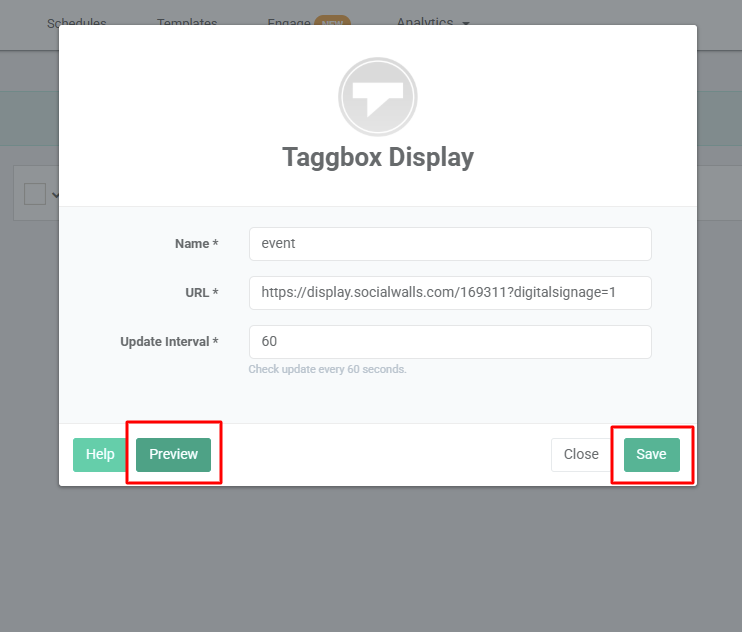Save the Taggbox Display app

652,455
